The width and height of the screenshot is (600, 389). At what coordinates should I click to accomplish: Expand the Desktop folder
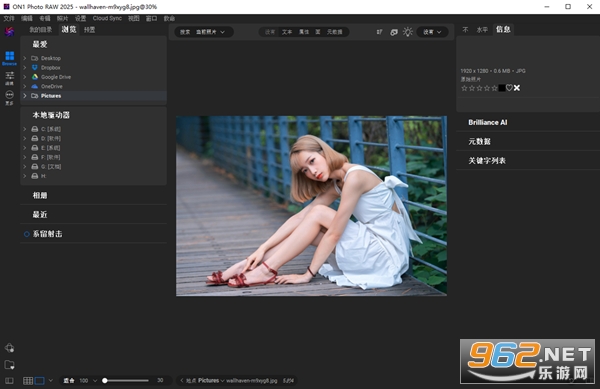25,58
